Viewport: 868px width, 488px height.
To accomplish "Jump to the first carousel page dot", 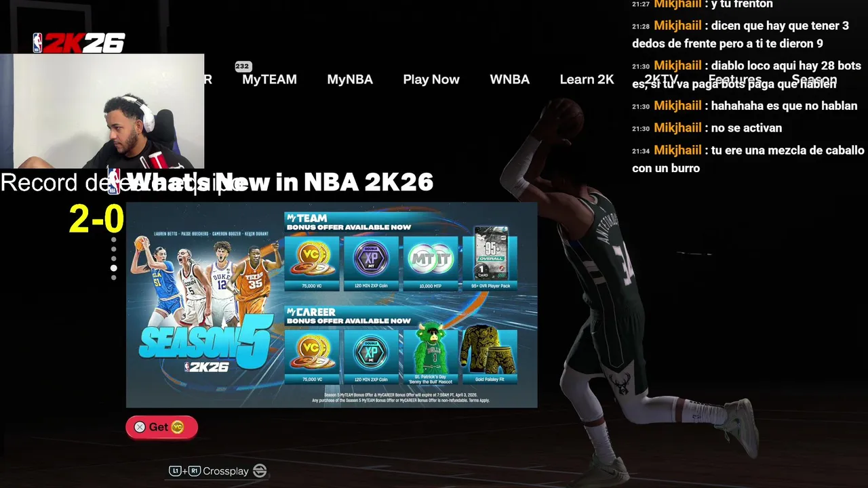I will pos(113,240).
